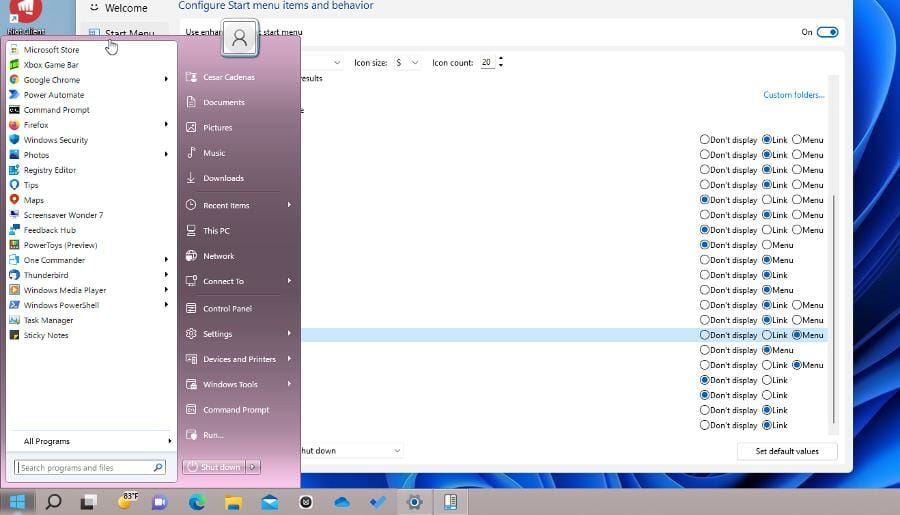This screenshot has width=900, height=515.
Task: Open Microsoft Store from the start menu
Action: tap(52, 50)
